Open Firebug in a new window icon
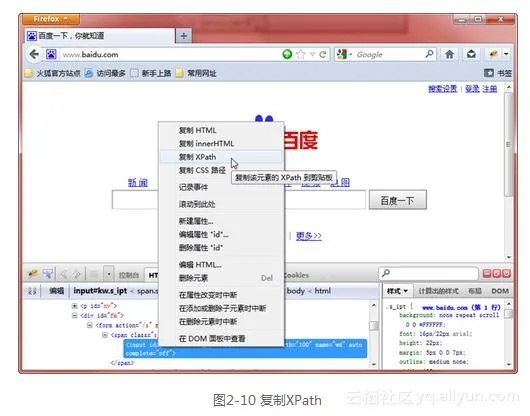Viewport: 530px width, 416px height. tap(496, 273)
